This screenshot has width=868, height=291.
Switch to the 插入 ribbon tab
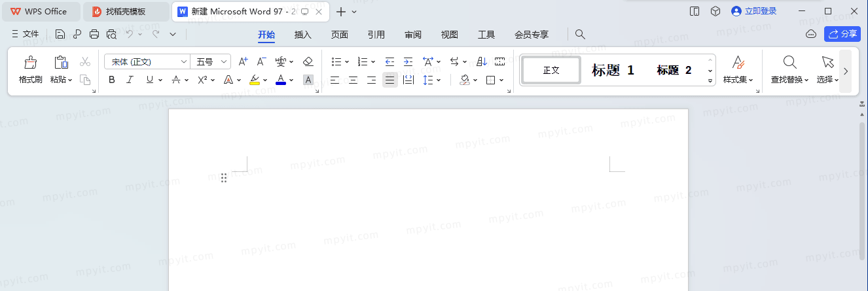[x=303, y=35]
